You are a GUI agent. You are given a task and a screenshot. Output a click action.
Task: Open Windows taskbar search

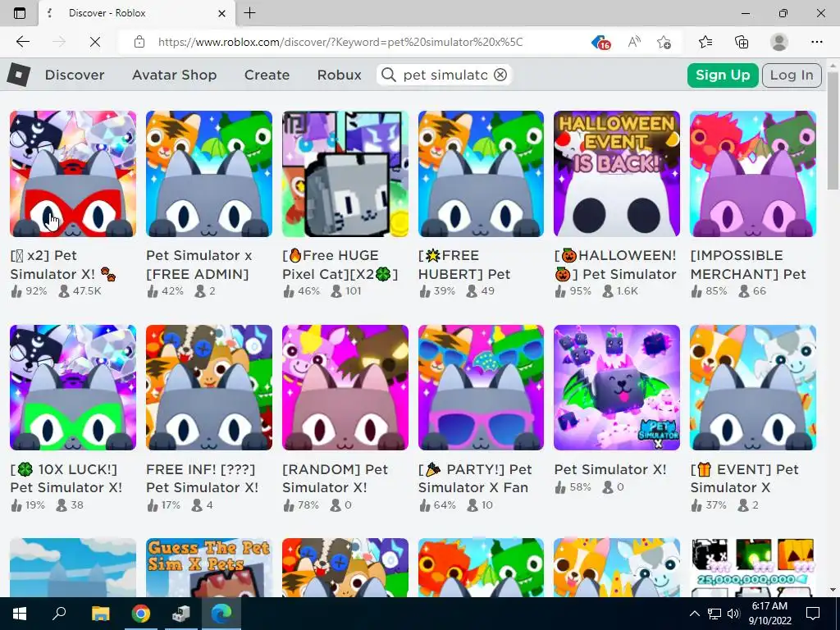[59, 614]
